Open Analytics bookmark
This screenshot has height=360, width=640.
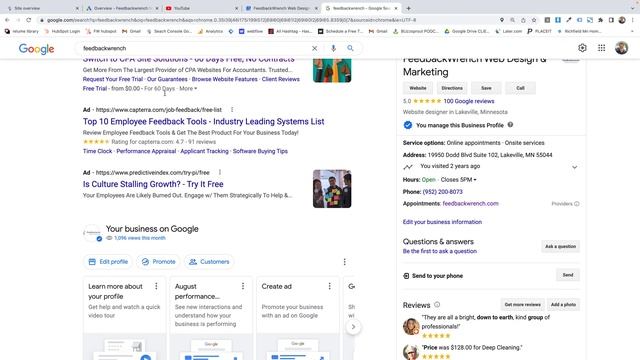211,31
